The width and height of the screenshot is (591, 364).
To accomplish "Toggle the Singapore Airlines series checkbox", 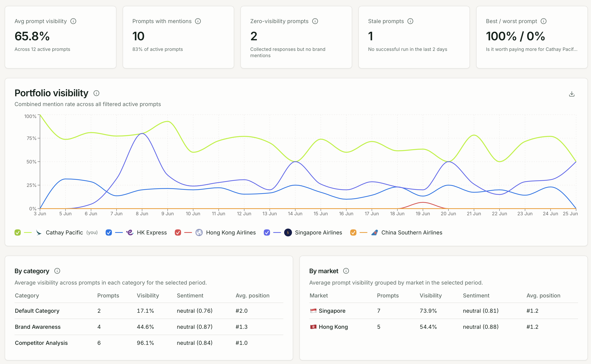I will 267,232.
